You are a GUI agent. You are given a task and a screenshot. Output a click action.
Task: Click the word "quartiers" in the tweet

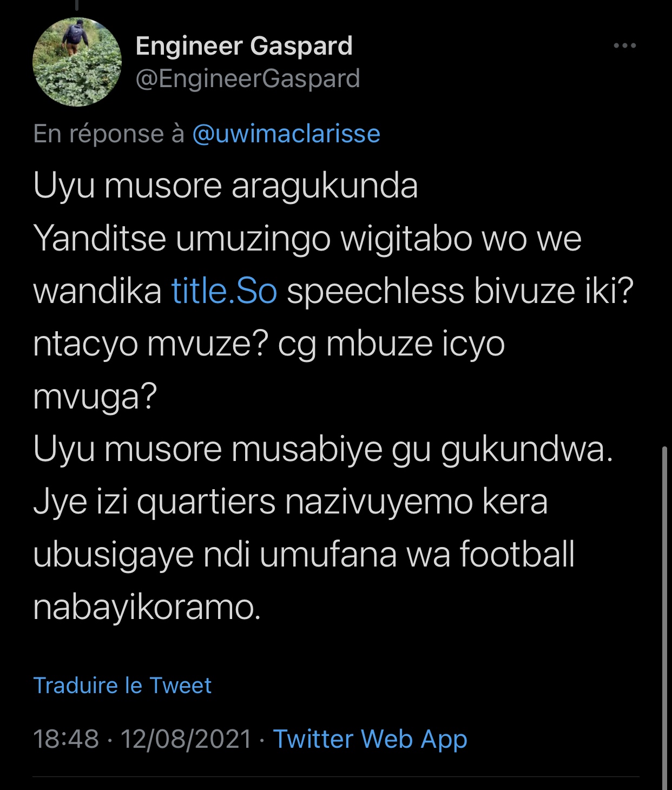pos(206,502)
